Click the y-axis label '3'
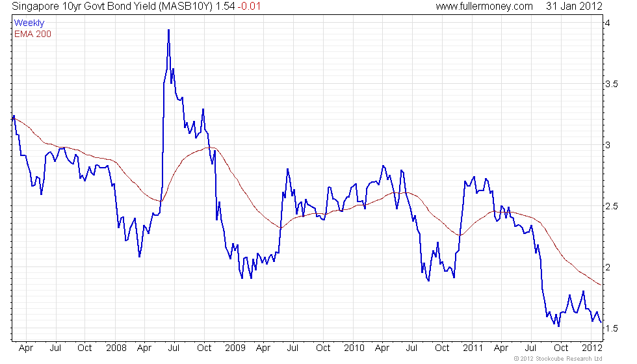The width and height of the screenshot is (637, 364). click(x=607, y=145)
